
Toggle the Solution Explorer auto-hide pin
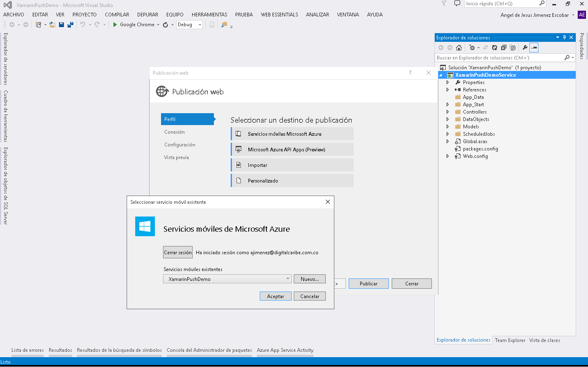pyautogui.click(x=564, y=37)
